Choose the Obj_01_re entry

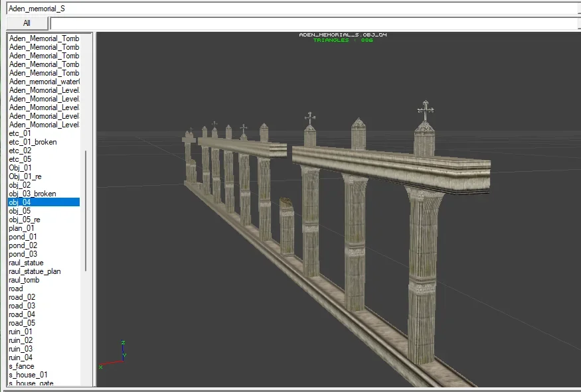(x=44, y=176)
